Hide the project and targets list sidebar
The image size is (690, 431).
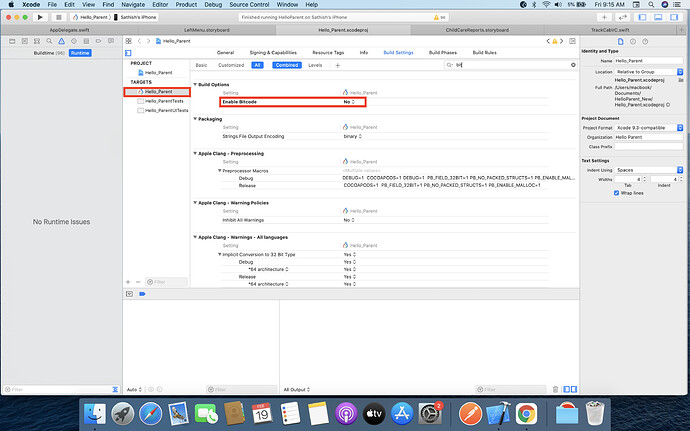[128, 53]
